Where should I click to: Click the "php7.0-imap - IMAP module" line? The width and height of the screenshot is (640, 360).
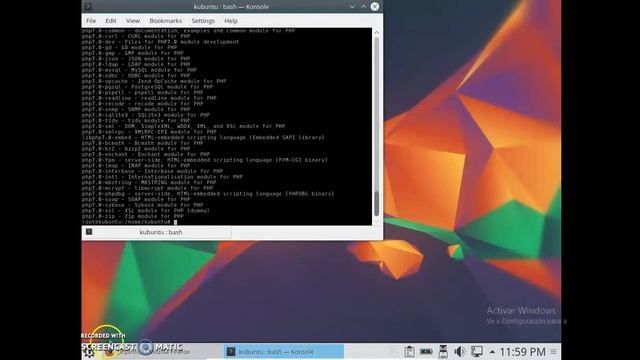tap(136, 166)
